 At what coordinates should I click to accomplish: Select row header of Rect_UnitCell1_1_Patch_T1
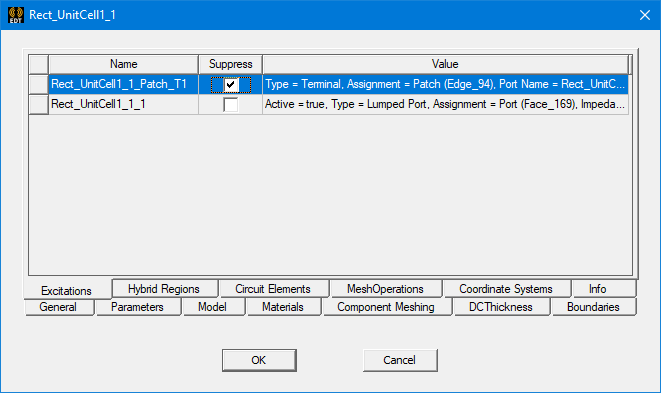click(x=39, y=84)
